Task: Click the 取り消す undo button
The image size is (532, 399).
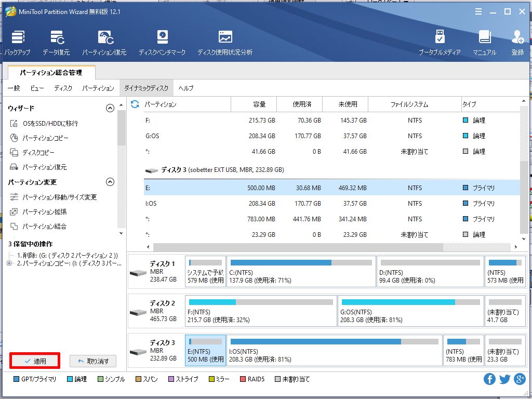Action: [93, 362]
